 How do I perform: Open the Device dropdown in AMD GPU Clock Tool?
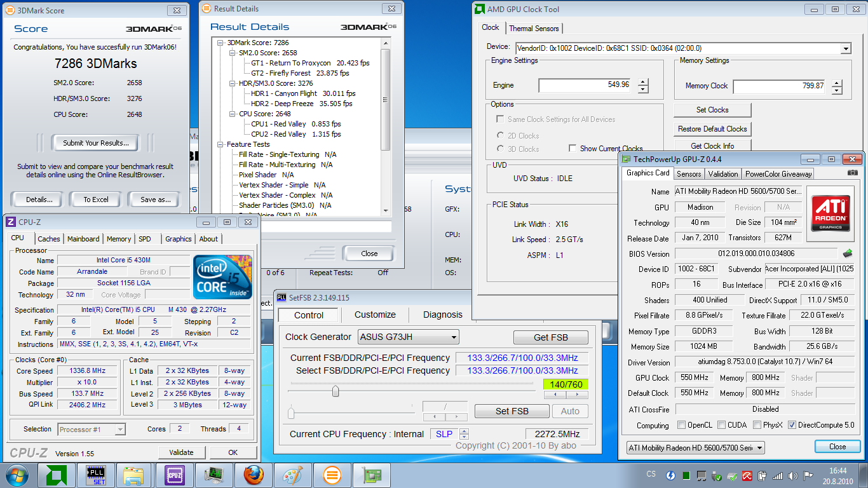(845, 48)
